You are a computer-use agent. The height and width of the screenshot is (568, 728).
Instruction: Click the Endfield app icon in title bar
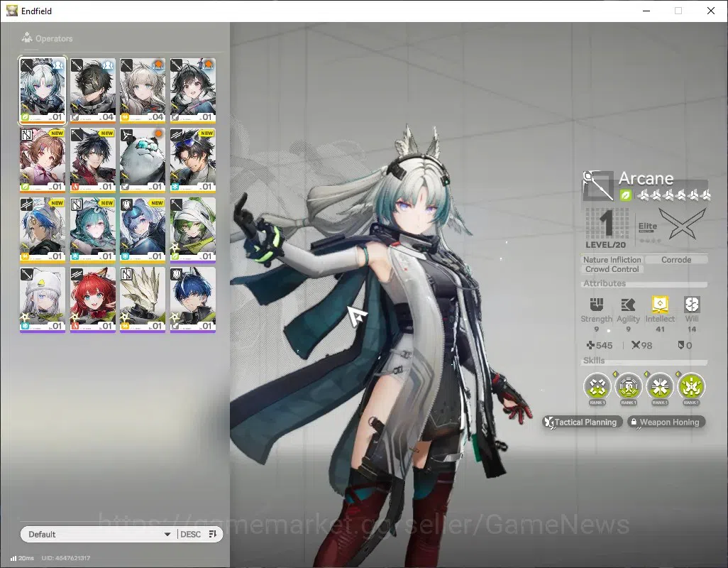tap(12, 11)
